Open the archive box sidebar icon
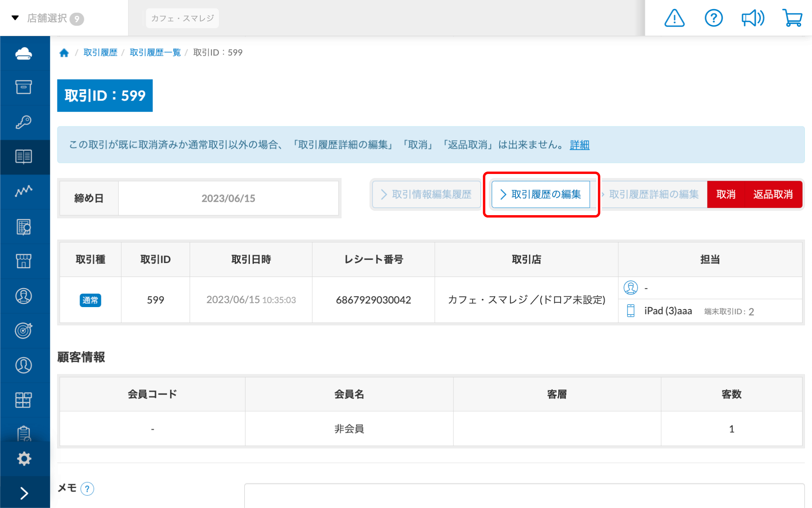The image size is (812, 508). click(24, 87)
